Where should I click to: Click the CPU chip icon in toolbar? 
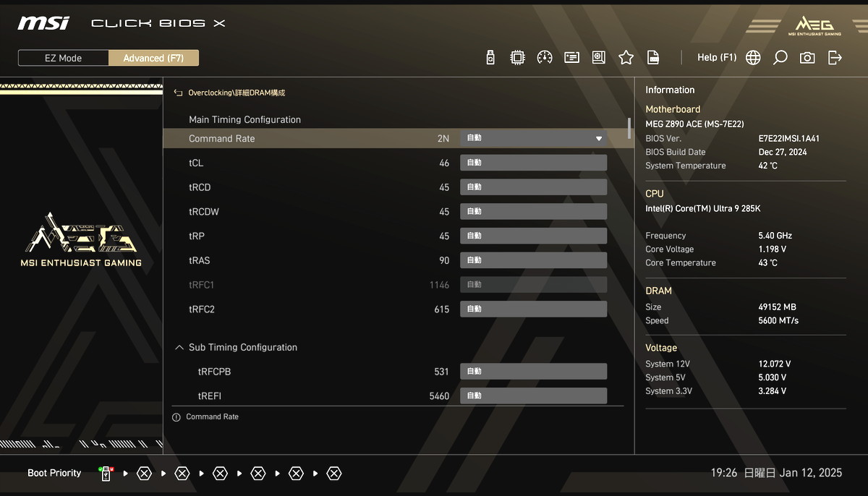click(x=518, y=58)
